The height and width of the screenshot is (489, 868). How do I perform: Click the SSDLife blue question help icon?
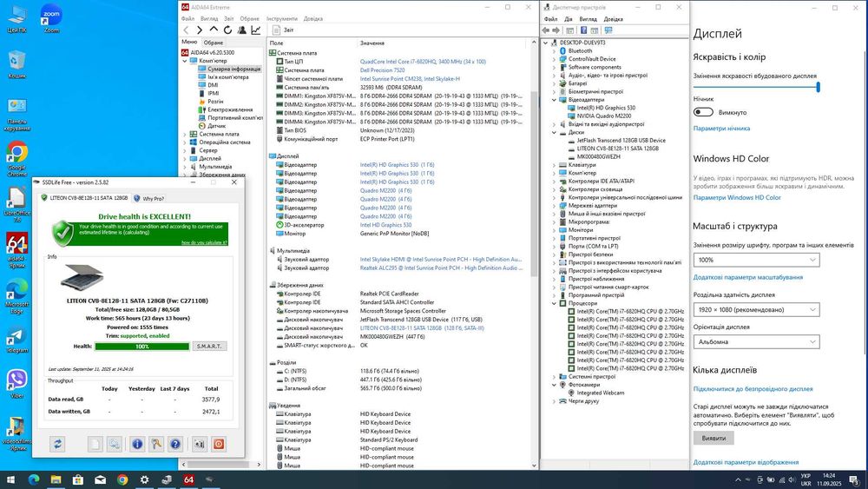pyautogui.click(x=175, y=444)
